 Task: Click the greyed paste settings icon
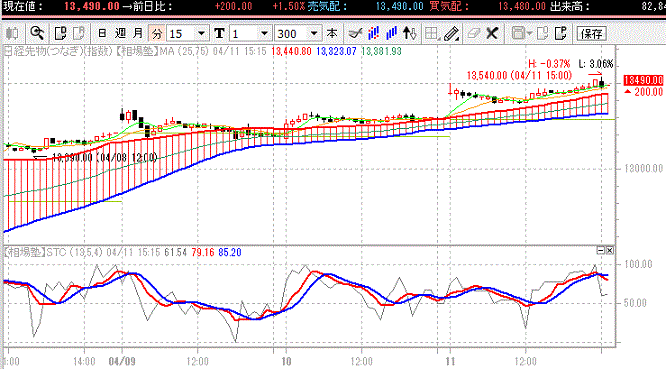pyautogui.click(x=79, y=33)
